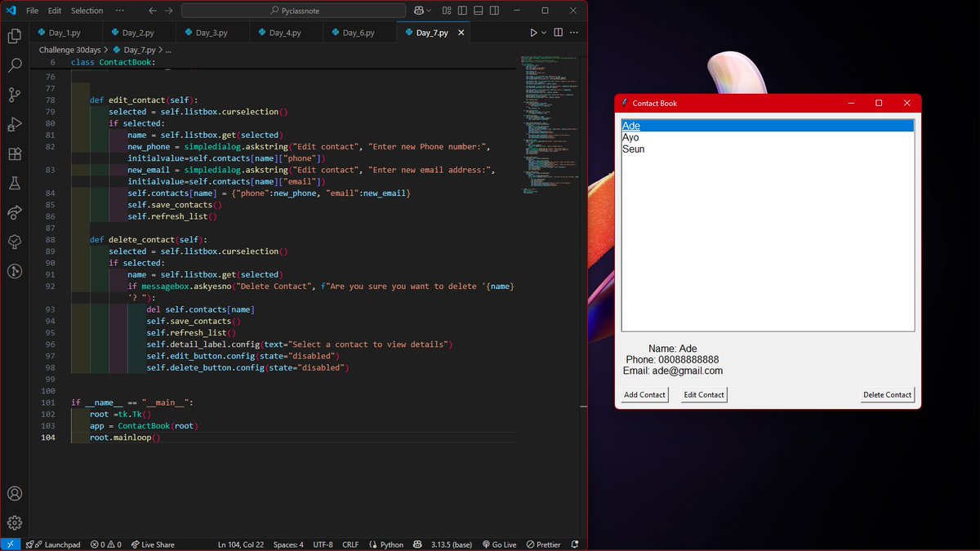The image size is (980, 551).
Task: Click the Add Contact button
Action: coord(644,394)
